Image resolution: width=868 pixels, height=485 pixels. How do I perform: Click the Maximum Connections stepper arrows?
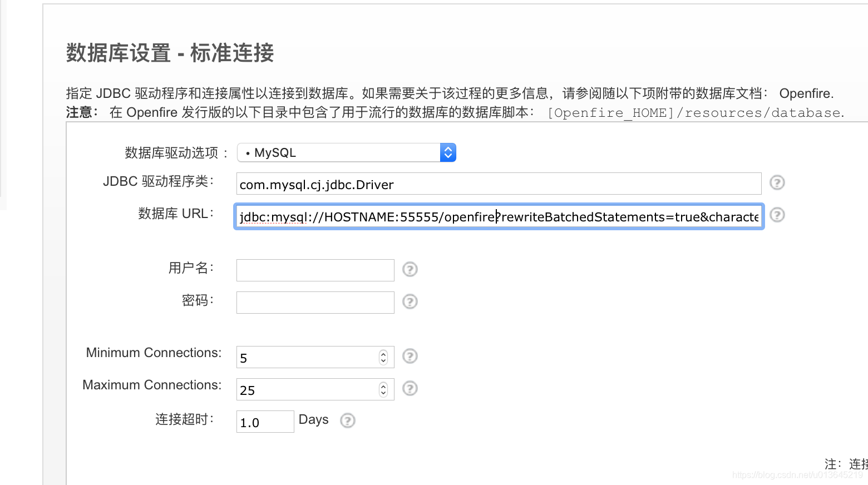(x=383, y=389)
